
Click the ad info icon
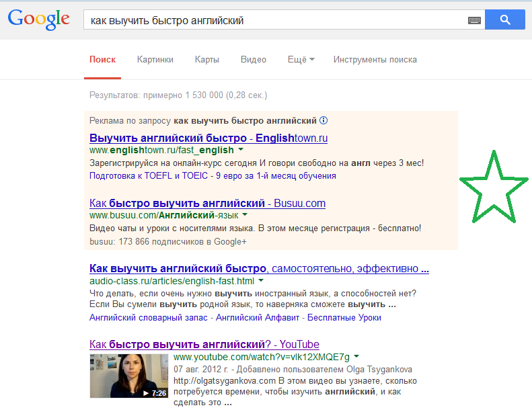324,120
